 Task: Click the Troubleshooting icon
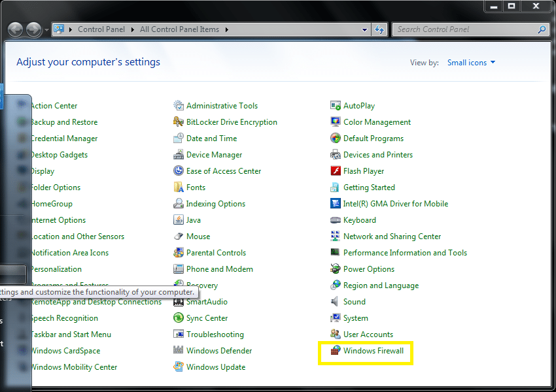pos(179,334)
